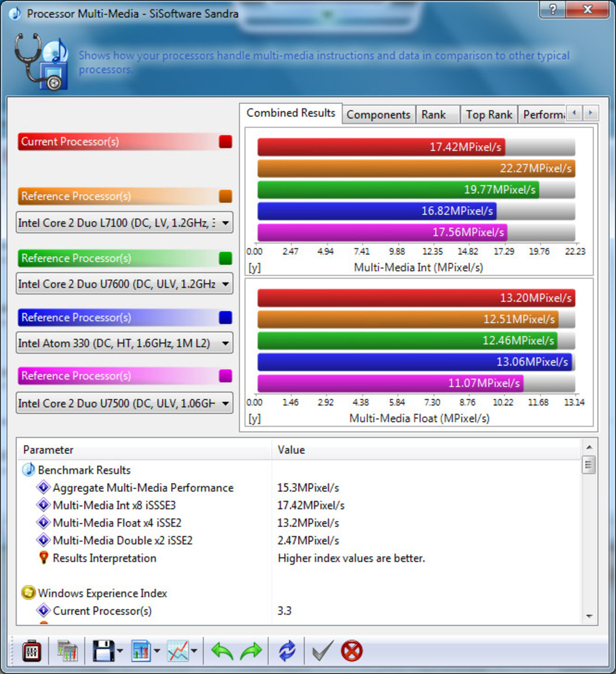This screenshot has width=616, height=674.
Task: Click the stethoscope module icon in header
Action: tap(42, 61)
